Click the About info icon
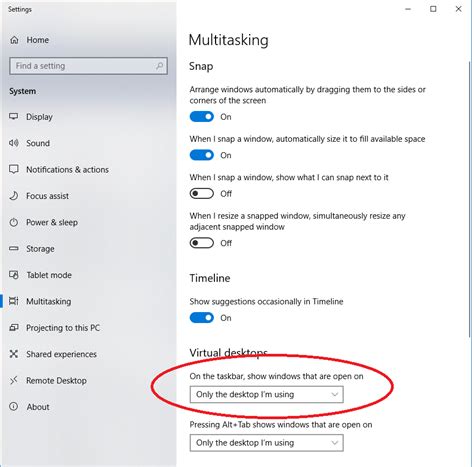 pos(14,406)
